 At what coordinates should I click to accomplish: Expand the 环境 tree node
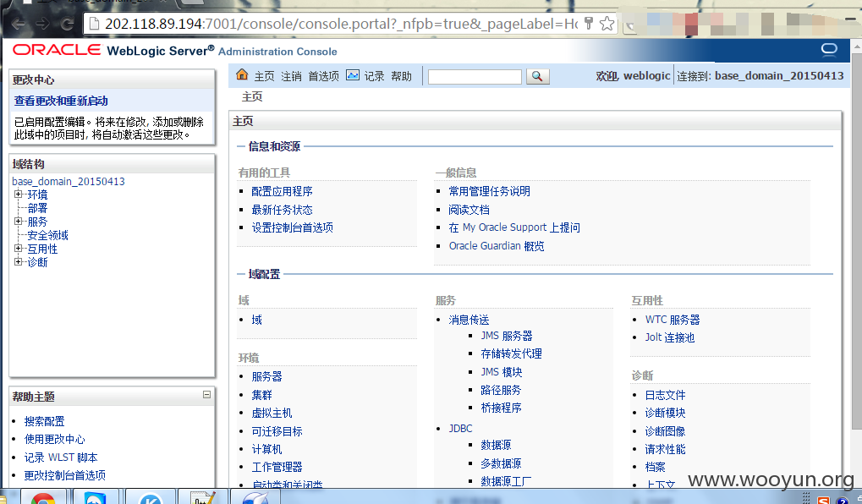[x=18, y=194]
